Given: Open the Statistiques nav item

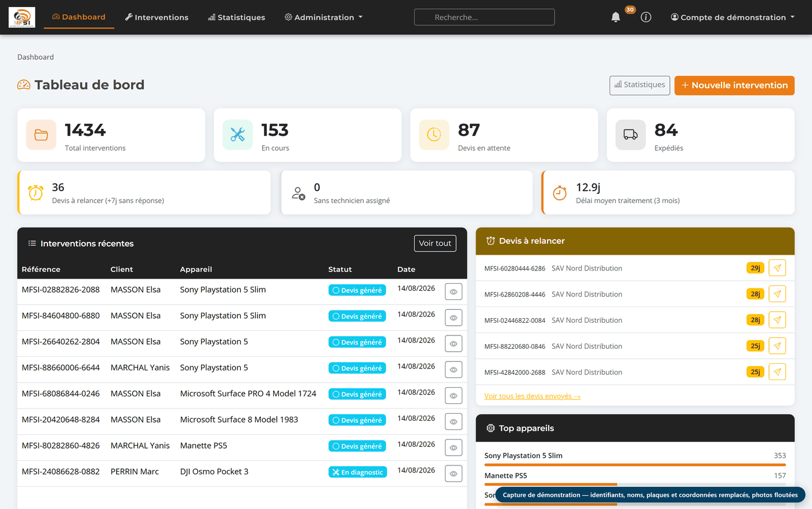Looking at the screenshot, I should pos(237,17).
